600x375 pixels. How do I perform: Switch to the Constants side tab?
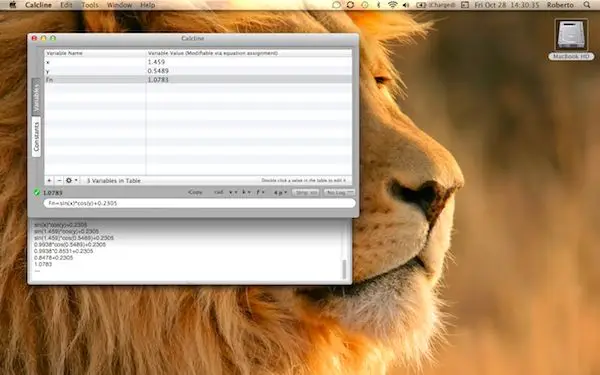click(x=36, y=137)
